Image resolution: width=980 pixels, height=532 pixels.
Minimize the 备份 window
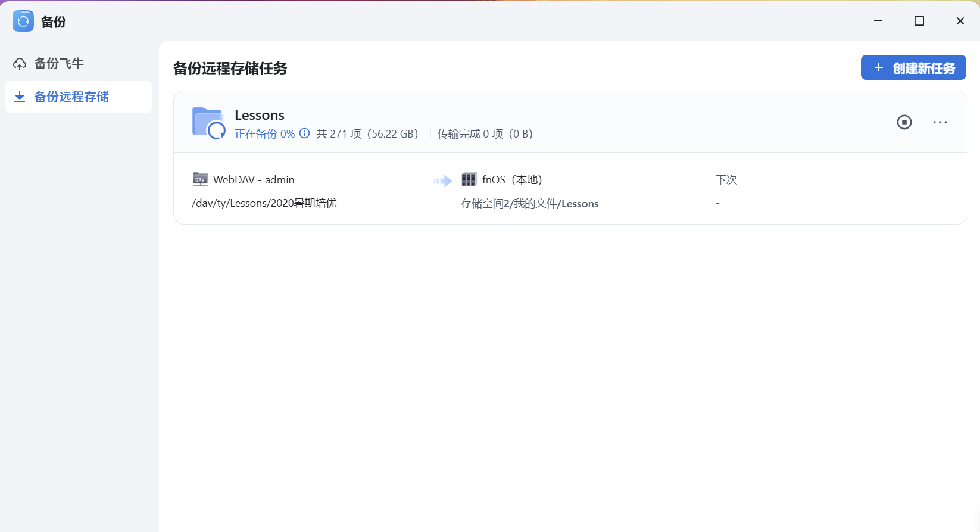[x=878, y=21]
